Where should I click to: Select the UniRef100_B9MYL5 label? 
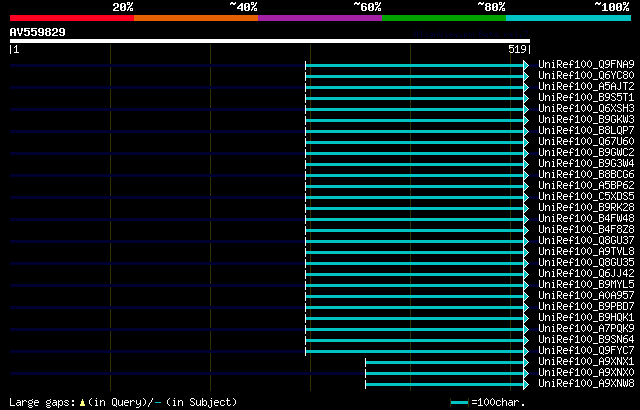tap(586, 285)
